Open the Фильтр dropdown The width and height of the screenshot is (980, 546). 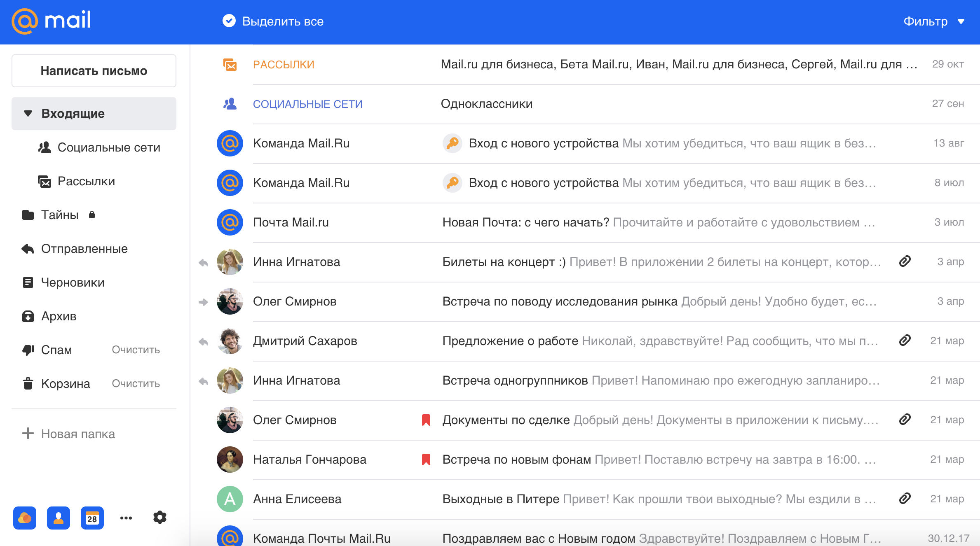point(933,21)
